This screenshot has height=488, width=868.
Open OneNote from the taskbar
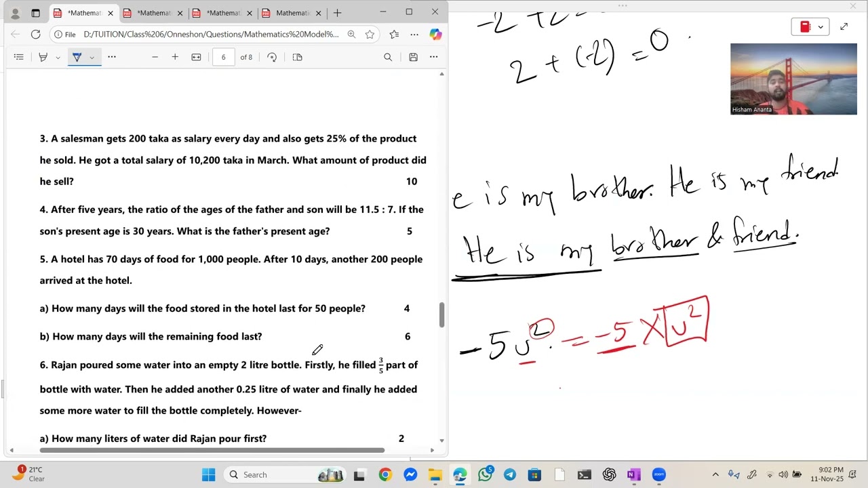(633, 474)
